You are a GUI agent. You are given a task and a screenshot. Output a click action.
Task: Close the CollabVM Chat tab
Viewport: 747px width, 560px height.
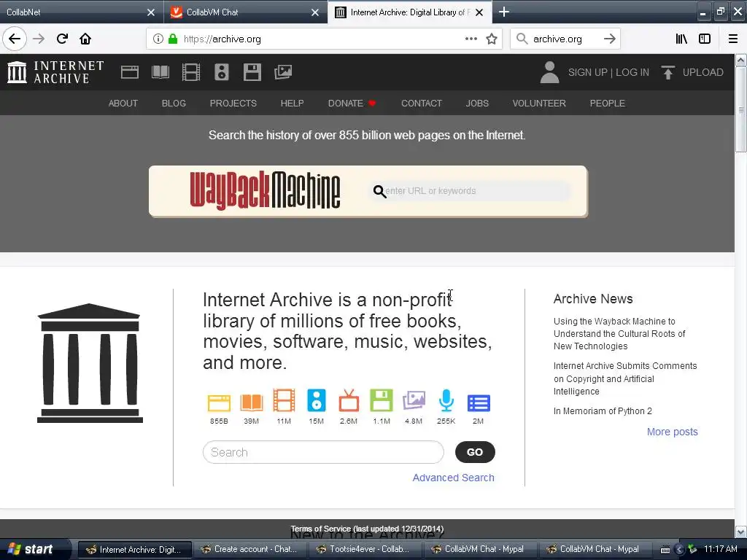[x=315, y=12]
